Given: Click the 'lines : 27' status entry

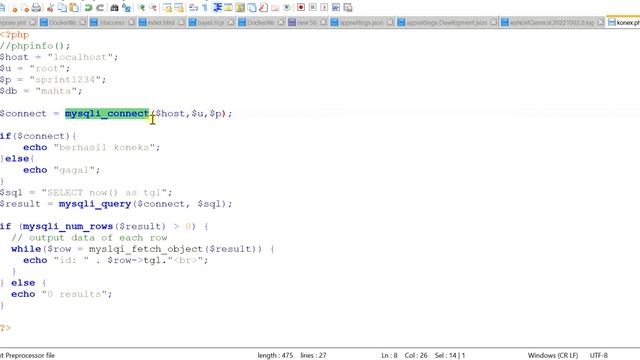Looking at the screenshot, I should (x=313, y=356).
